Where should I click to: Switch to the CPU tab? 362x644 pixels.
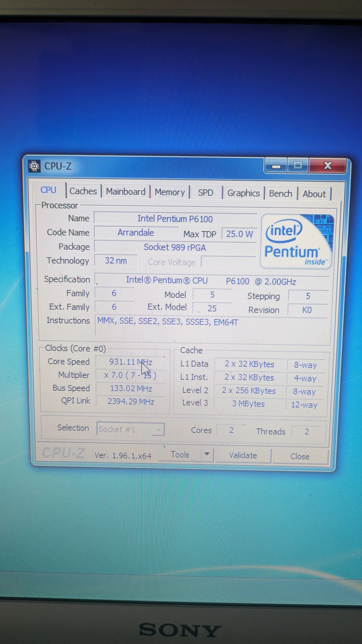[x=49, y=190]
